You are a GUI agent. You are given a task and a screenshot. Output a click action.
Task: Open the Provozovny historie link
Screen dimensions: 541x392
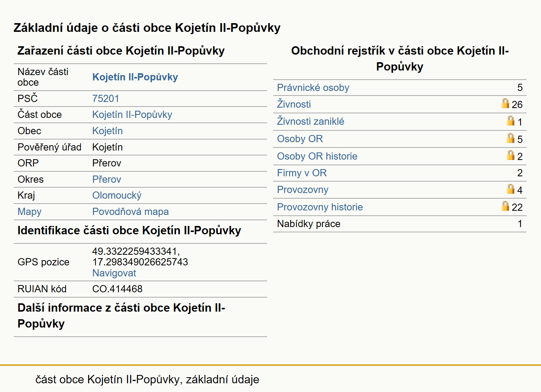[320, 207]
